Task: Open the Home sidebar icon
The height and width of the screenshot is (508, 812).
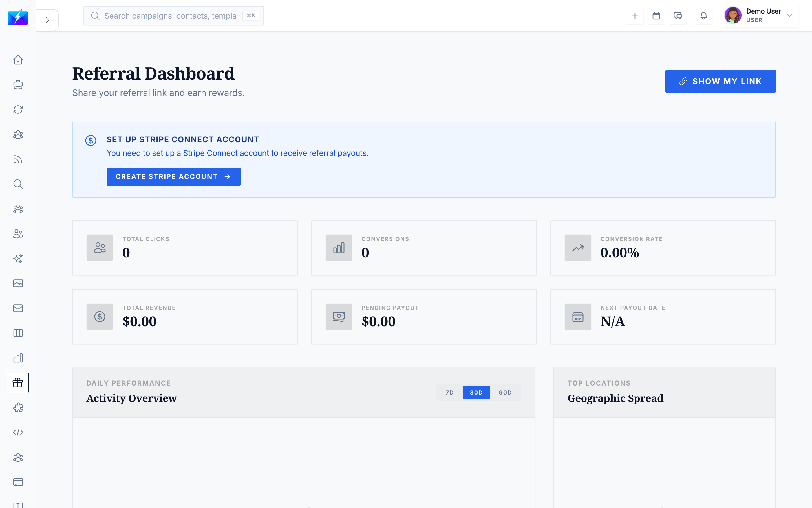Action: [x=18, y=60]
